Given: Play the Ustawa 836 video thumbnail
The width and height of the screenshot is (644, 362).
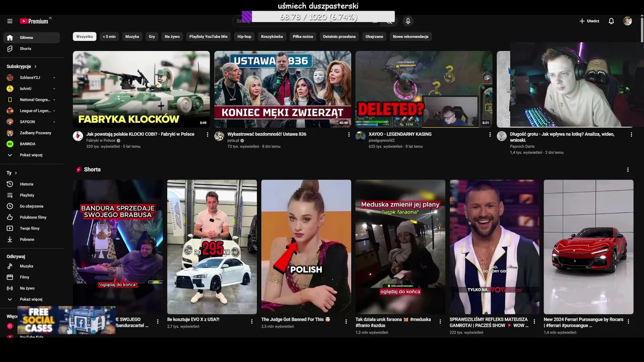Looking at the screenshot, I should [x=283, y=89].
